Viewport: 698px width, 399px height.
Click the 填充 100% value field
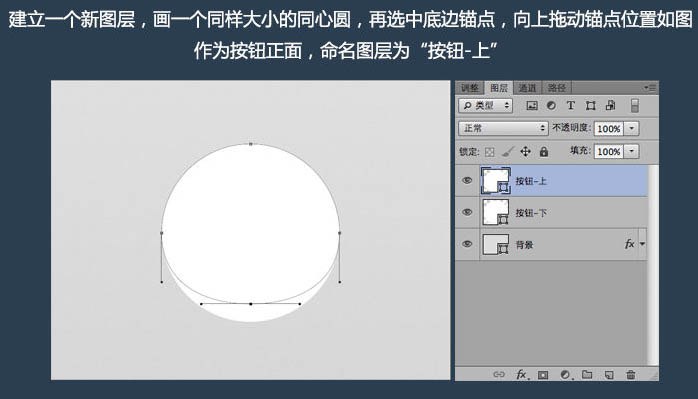609,151
